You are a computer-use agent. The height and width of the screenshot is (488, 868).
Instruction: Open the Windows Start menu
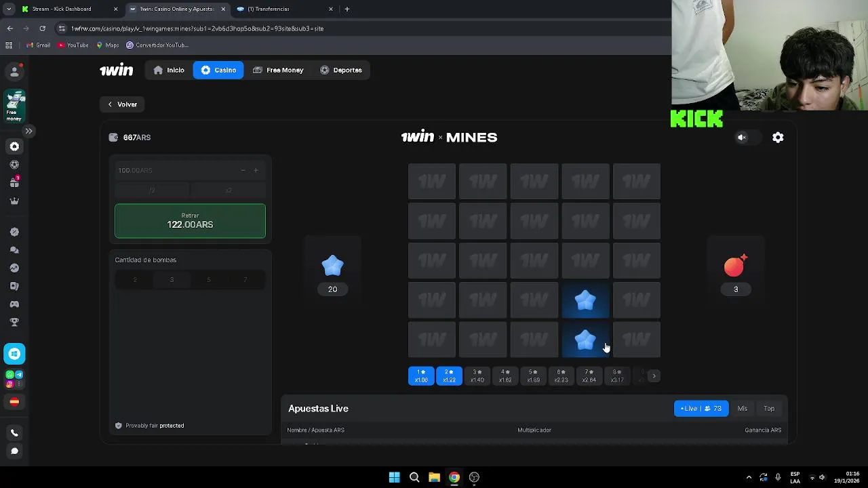click(x=394, y=477)
